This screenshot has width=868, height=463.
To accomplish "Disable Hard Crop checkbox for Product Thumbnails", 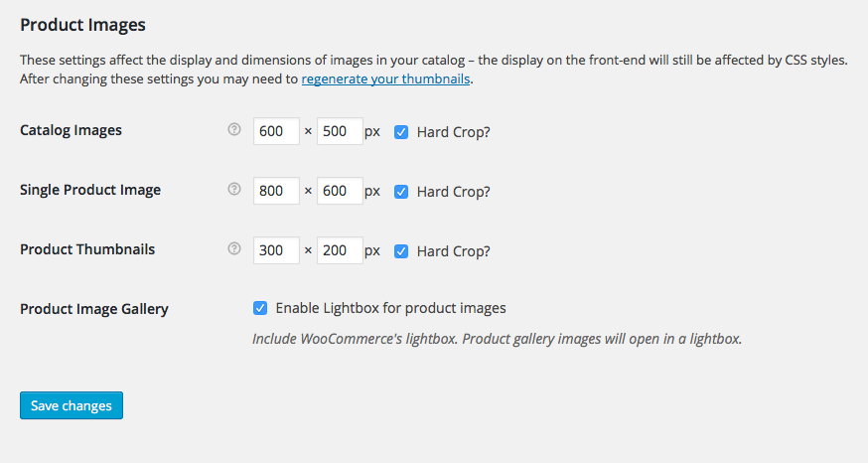I will pyautogui.click(x=401, y=251).
